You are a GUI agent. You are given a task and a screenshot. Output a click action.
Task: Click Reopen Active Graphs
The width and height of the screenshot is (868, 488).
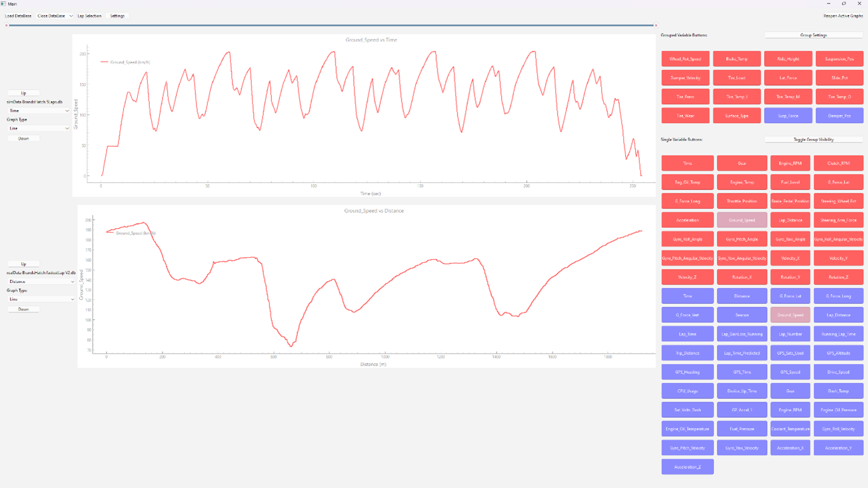tap(842, 16)
